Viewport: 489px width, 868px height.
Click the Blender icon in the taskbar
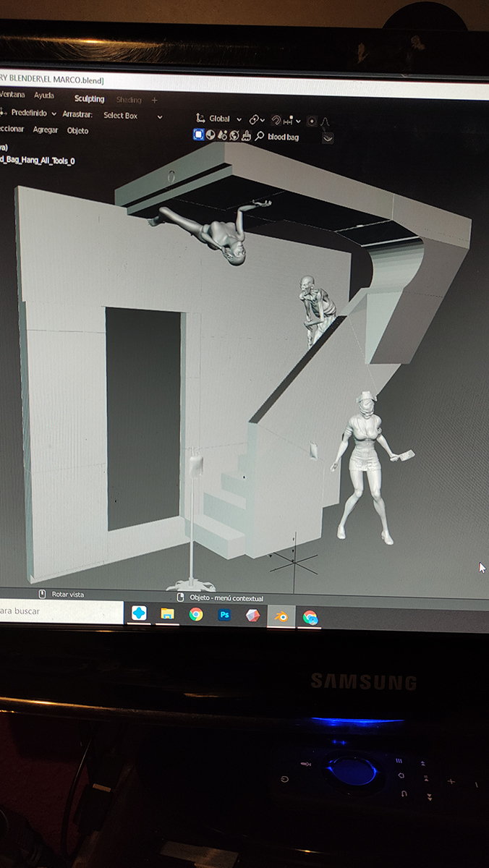(x=281, y=616)
